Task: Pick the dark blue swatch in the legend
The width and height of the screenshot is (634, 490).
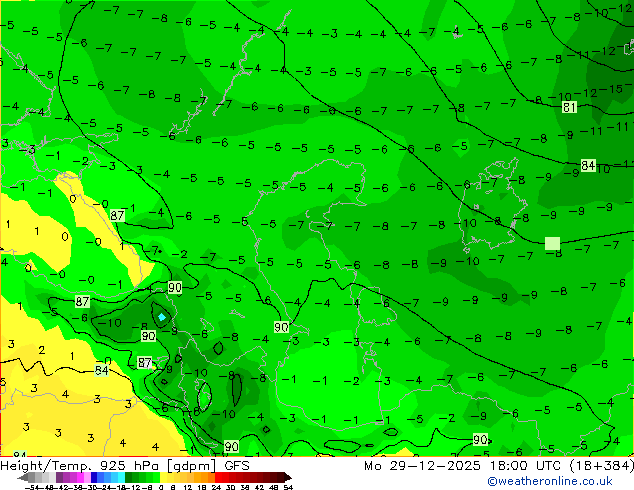Action: click(x=94, y=477)
